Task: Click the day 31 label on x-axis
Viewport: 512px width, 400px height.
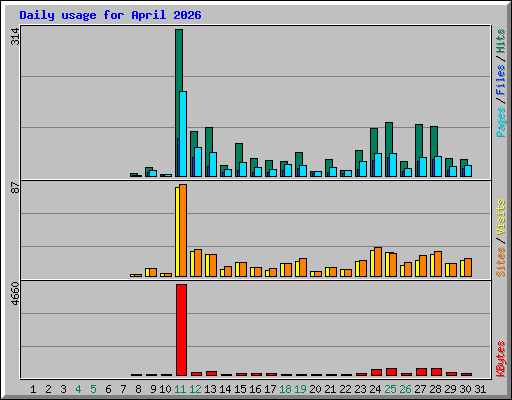Action: [x=480, y=389]
